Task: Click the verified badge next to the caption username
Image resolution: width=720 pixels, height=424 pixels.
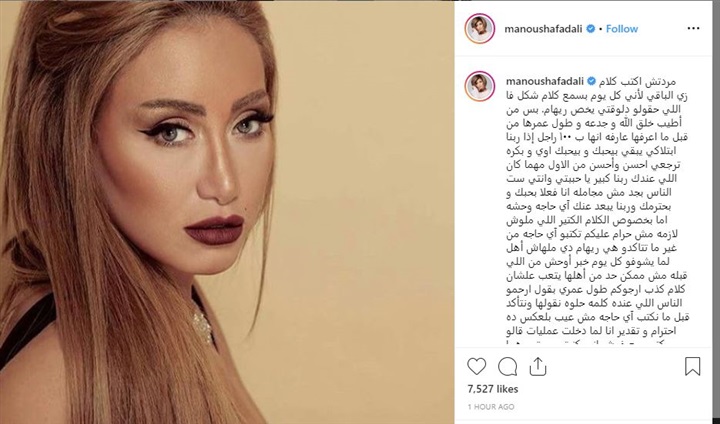Action: point(592,81)
